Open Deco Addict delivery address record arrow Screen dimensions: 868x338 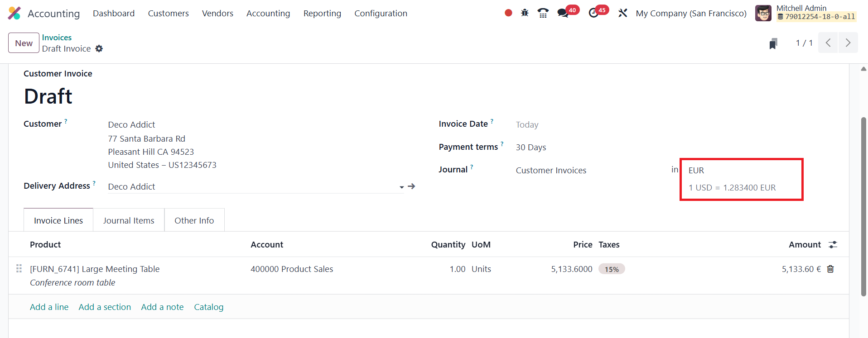411,186
